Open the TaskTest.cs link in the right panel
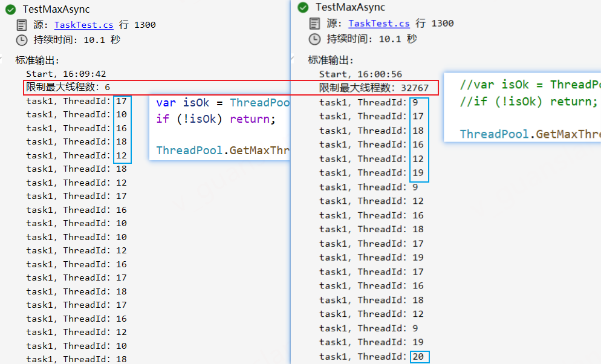Viewport: 601px width, 364px height. pos(378,23)
